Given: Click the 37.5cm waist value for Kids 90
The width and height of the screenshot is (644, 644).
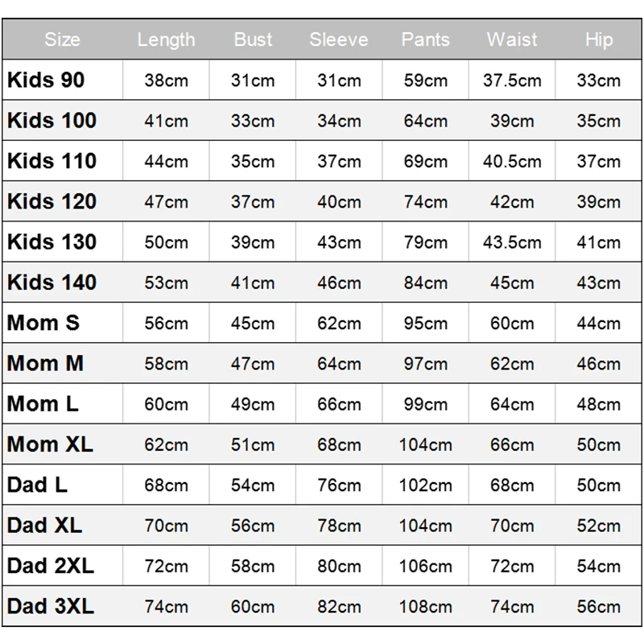Looking at the screenshot, I should [x=512, y=80].
